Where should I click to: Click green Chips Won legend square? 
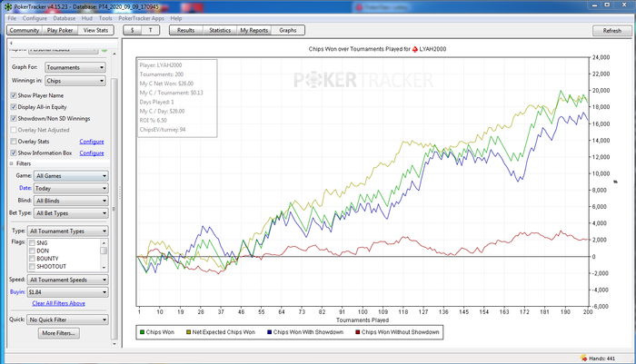(x=142, y=332)
